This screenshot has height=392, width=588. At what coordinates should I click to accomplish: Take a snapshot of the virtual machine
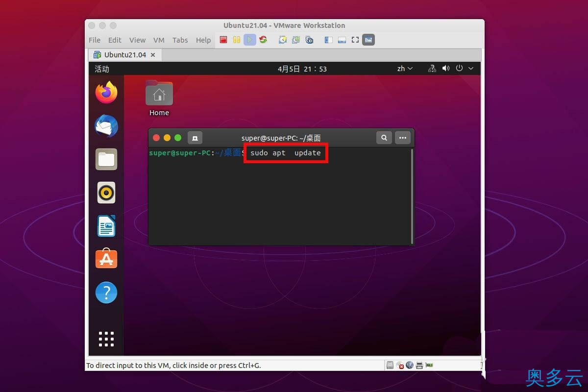282,40
